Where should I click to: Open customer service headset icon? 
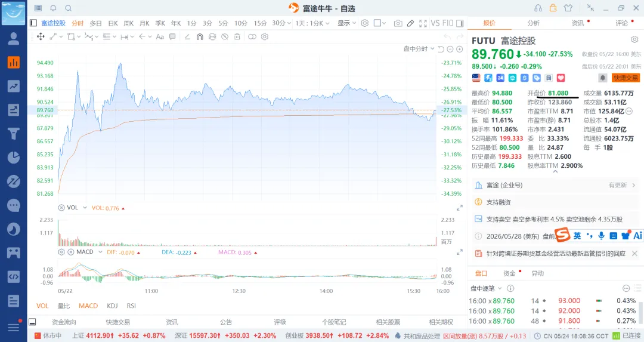pyautogui.click(x=538, y=8)
